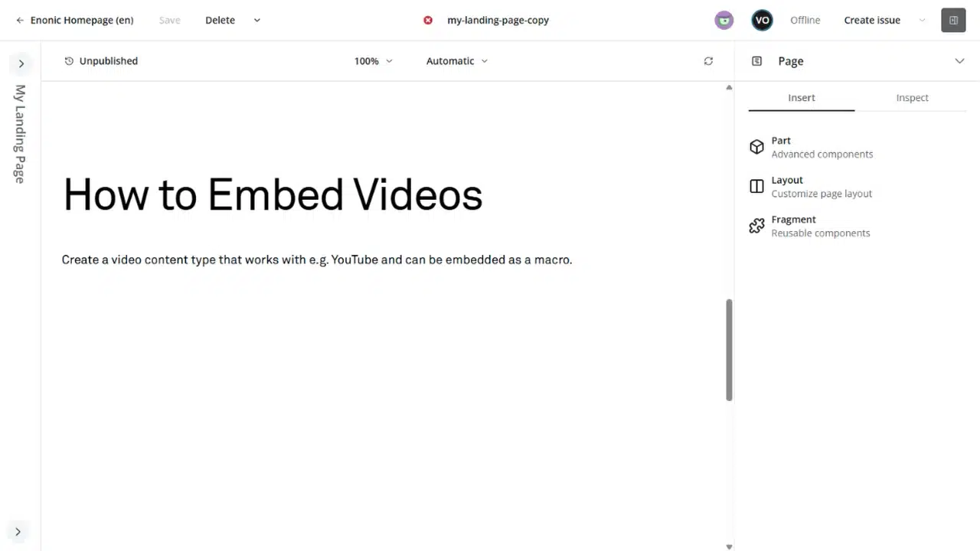Expand the Page panel chevron
The width and height of the screenshot is (980, 551).
click(x=959, y=61)
